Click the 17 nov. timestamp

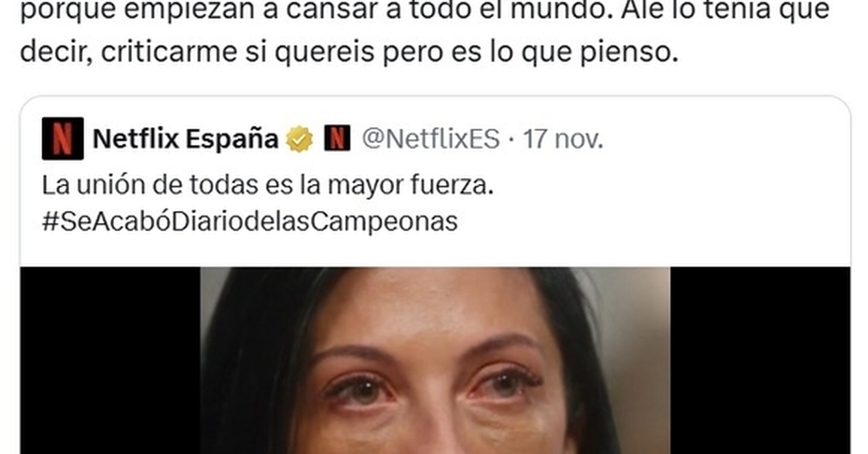pos(563,139)
